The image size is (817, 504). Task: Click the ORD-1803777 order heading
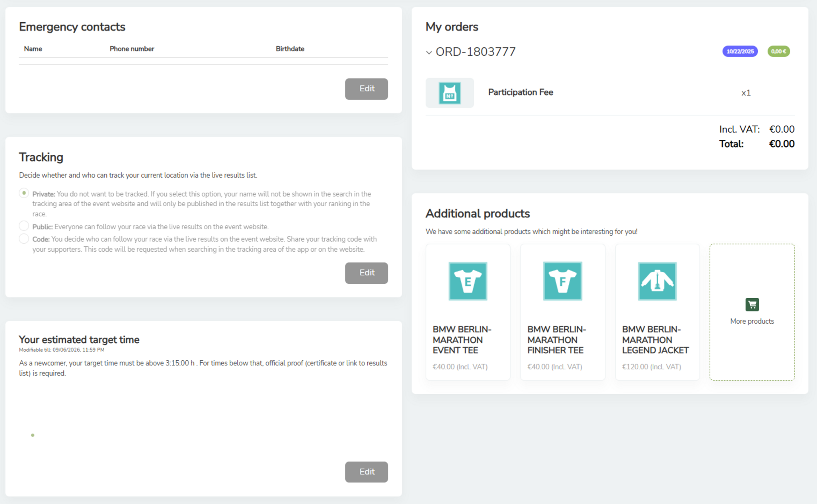coord(475,52)
